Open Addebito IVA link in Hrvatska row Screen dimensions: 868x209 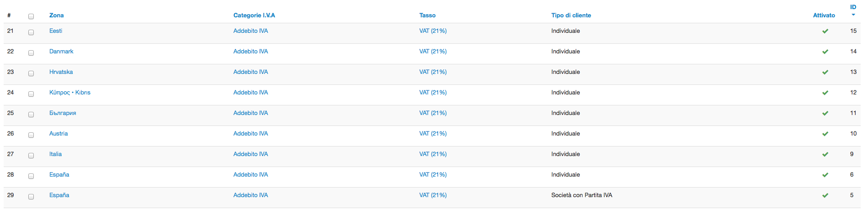coord(250,72)
